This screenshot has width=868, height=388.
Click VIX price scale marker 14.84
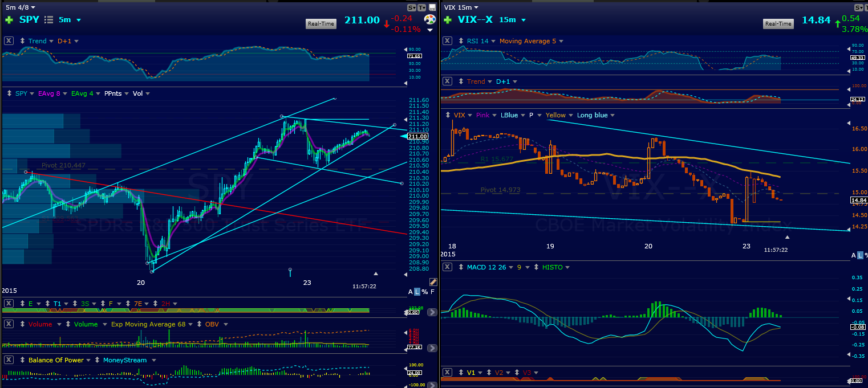coord(859,201)
